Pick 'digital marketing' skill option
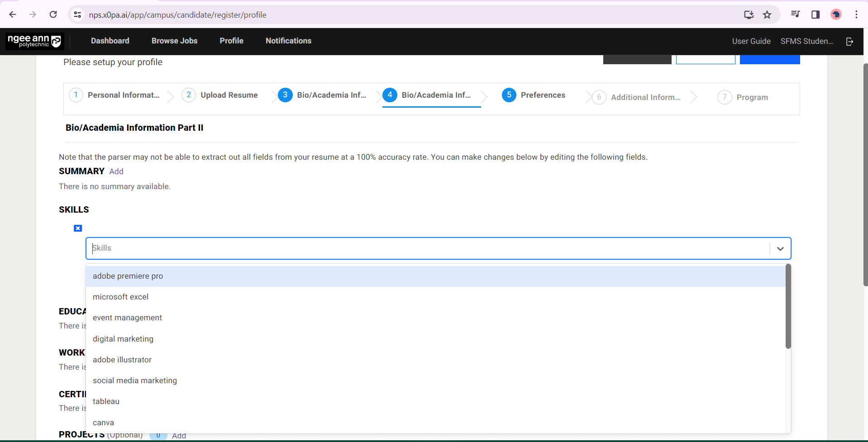The height and width of the screenshot is (442, 868). pos(123,339)
